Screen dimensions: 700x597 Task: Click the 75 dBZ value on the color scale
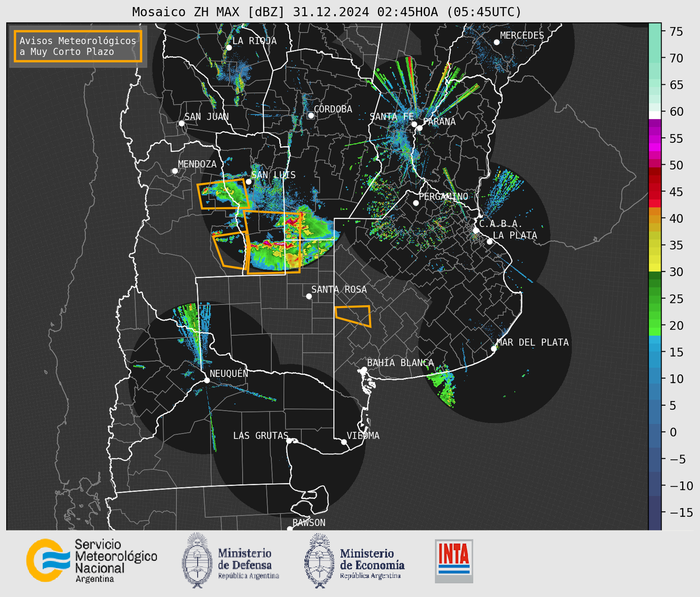676,32
